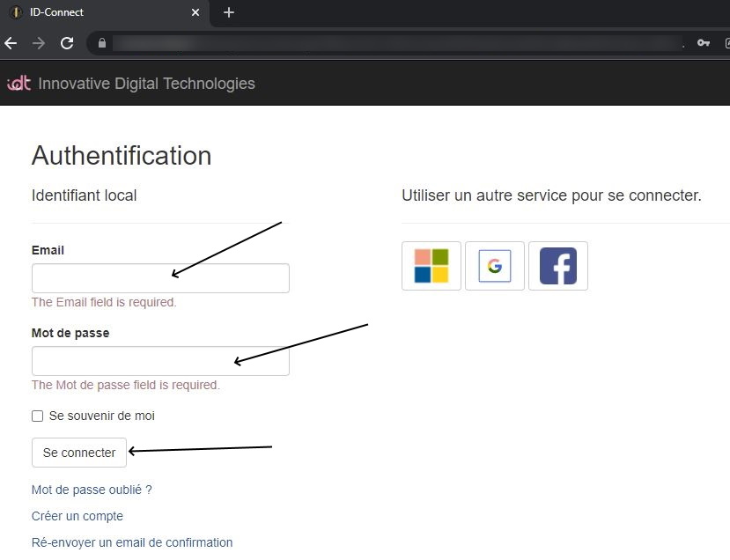
Task: Click the idt logo in header
Action: click(x=18, y=84)
